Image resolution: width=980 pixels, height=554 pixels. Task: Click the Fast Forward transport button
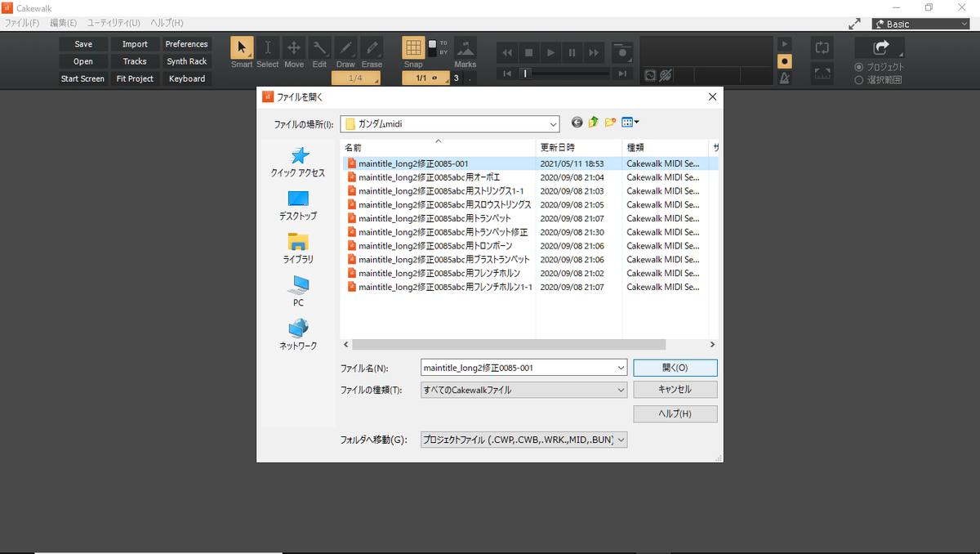594,52
